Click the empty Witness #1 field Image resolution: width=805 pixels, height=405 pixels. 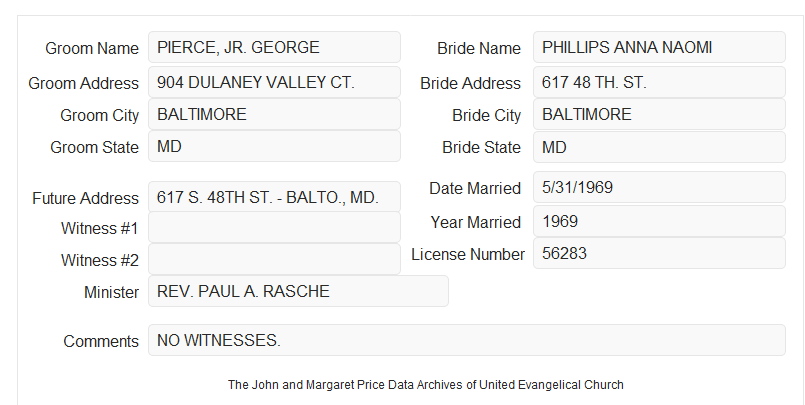(x=274, y=227)
